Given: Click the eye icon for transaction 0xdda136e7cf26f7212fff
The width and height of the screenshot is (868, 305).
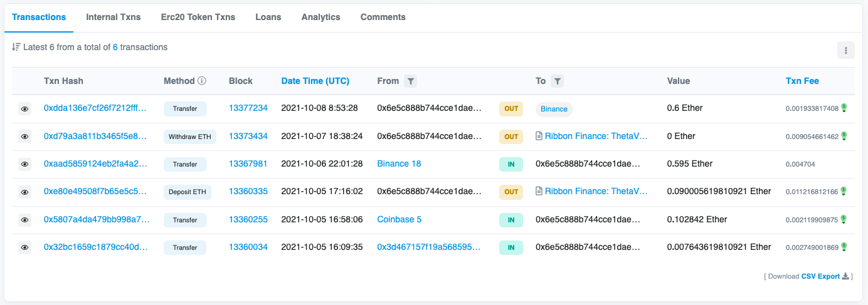Looking at the screenshot, I should point(24,109).
